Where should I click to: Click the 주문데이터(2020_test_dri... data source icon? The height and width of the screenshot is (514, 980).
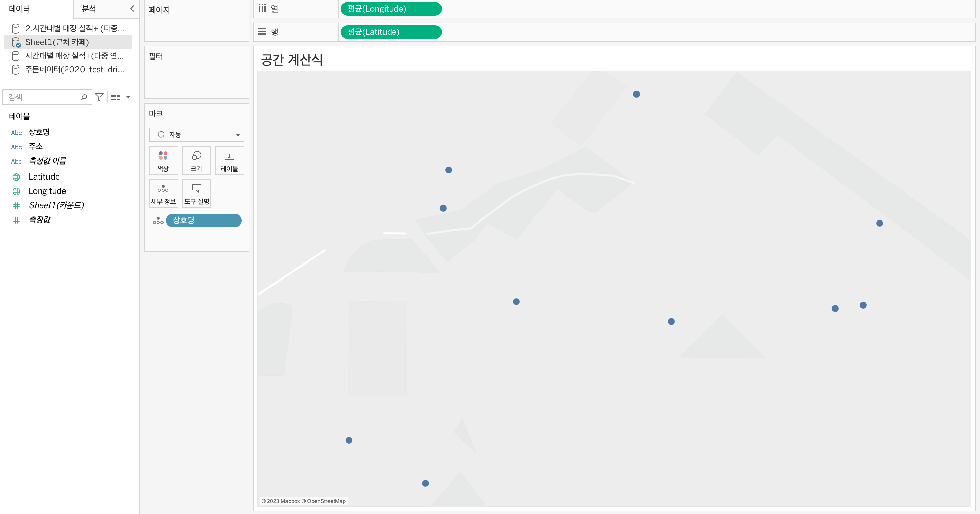[16, 70]
